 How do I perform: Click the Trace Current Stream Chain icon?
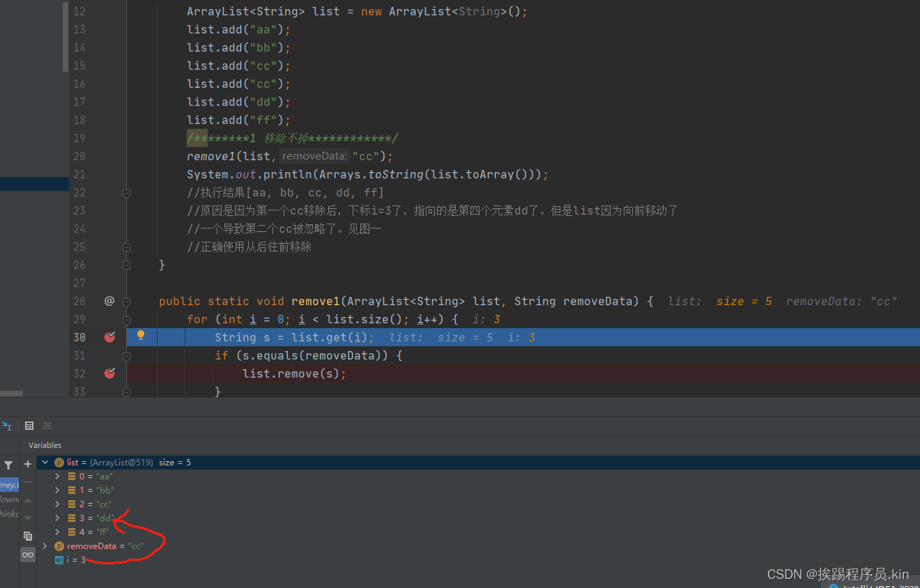pos(47,426)
